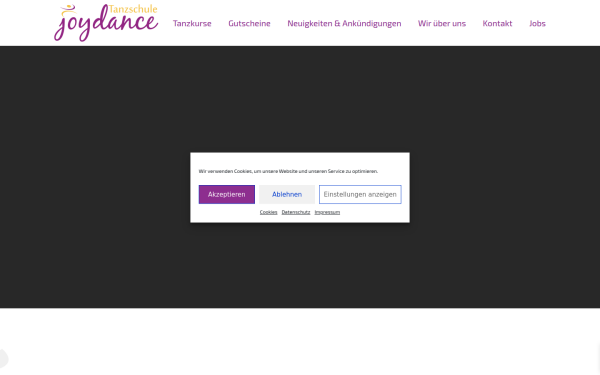The image size is (600, 375).
Task: Open the Tanzkurse menu item
Action: [192, 23]
